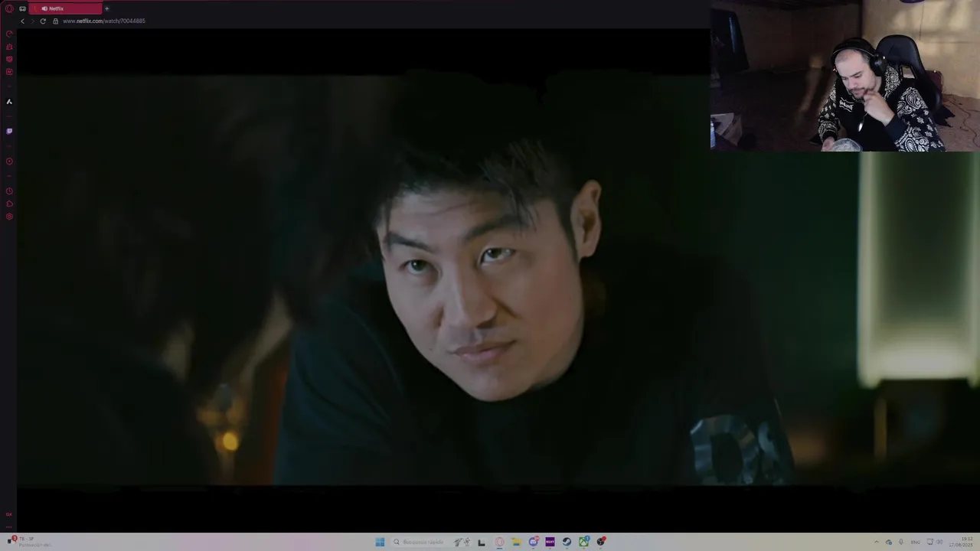The width and height of the screenshot is (980, 551).
Task: Open the sidebar icon above Settings
Action: coord(9,204)
